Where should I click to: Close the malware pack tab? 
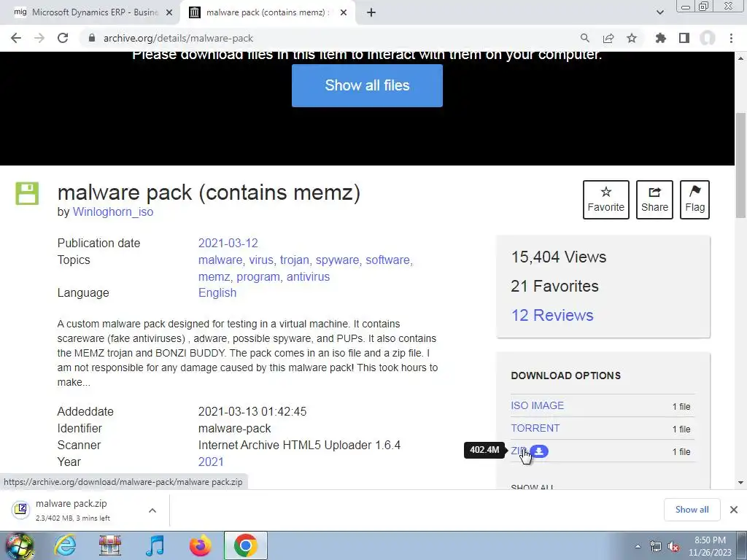point(344,12)
